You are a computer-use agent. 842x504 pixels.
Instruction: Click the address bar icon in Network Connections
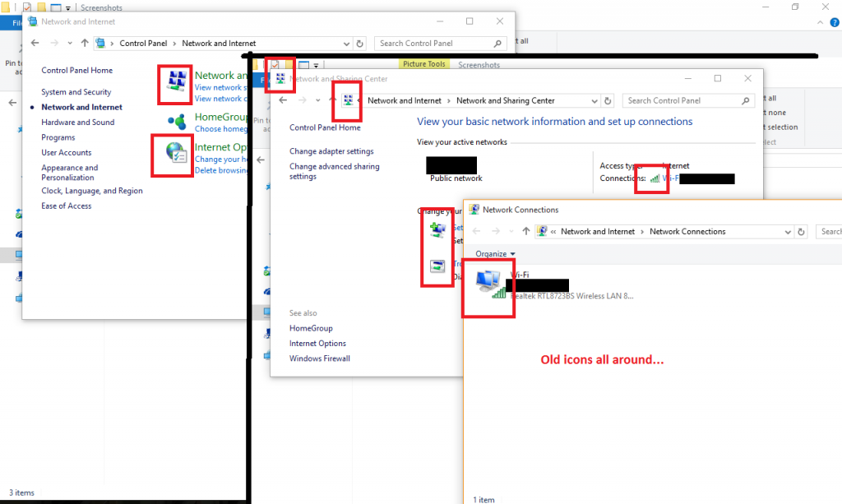[x=542, y=231]
